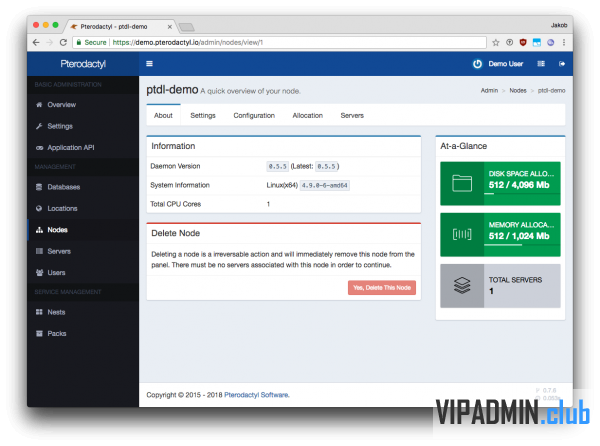Click the total servers stack icon
600x446 pixels.
(x=462, y=285)
